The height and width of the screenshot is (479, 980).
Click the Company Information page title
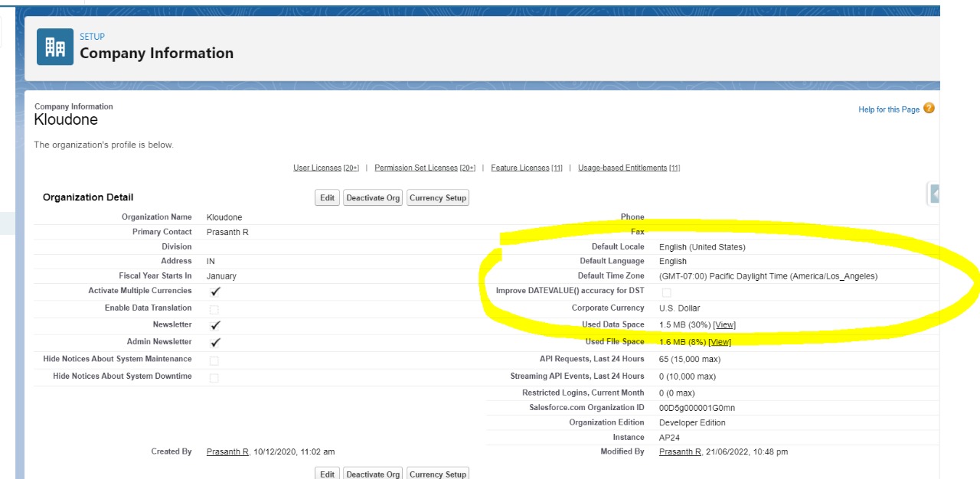coord(156,53)
